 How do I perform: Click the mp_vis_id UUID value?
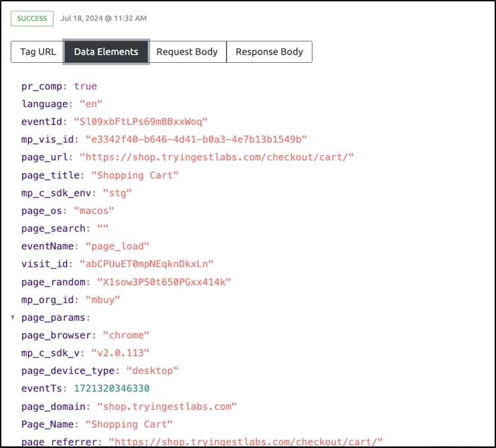pyautogui.click(x=195, y=139)
